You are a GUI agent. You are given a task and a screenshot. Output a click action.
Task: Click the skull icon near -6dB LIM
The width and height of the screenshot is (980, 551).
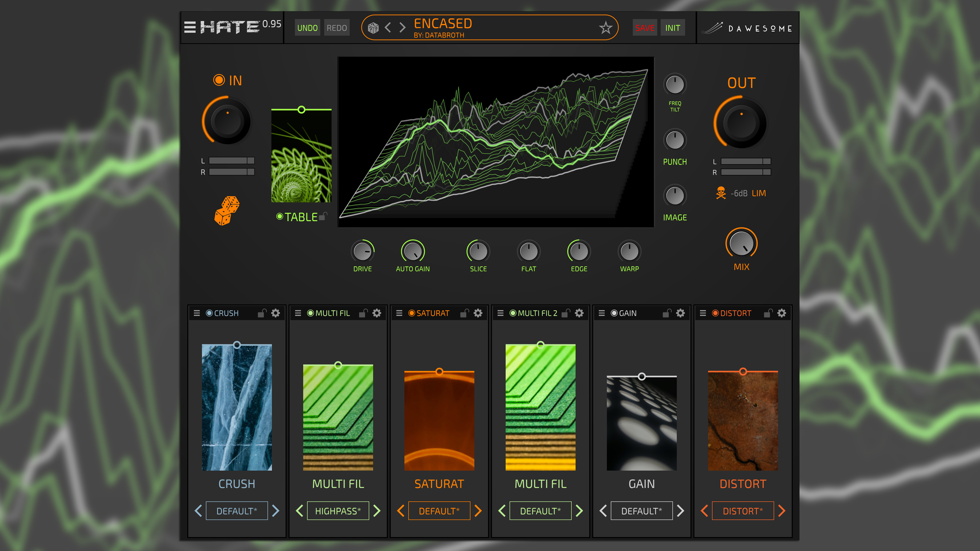[721, 193]
